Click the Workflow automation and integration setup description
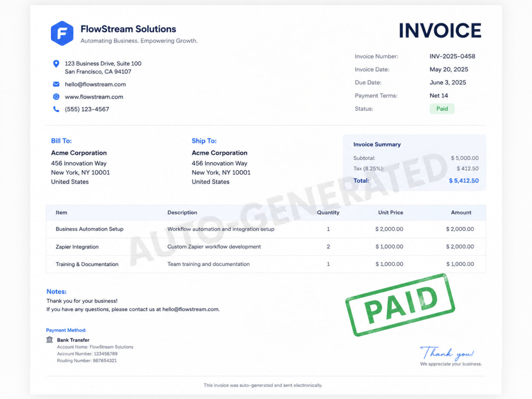This screenshot has width=532, height=399. pos(221,229)
